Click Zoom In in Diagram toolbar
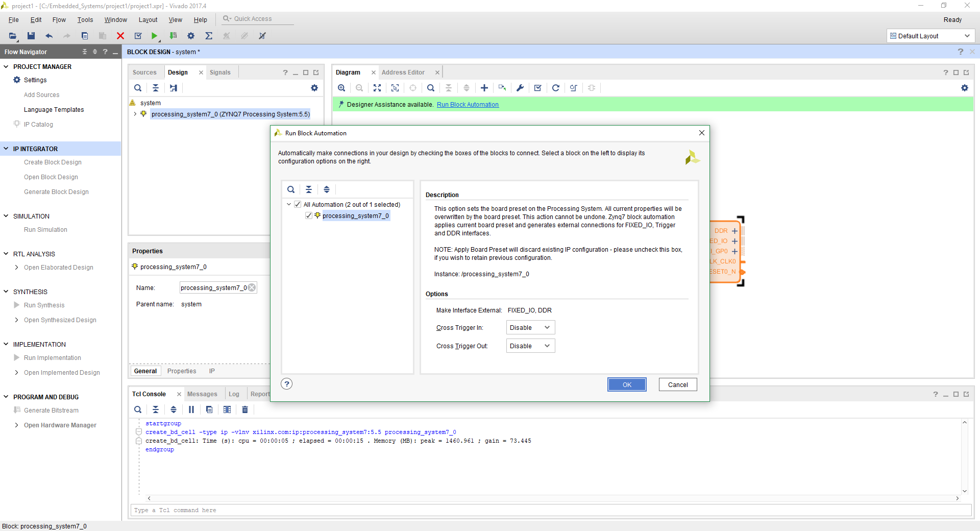The height and width of the screenshot is (531, 980). pos(341,88)
